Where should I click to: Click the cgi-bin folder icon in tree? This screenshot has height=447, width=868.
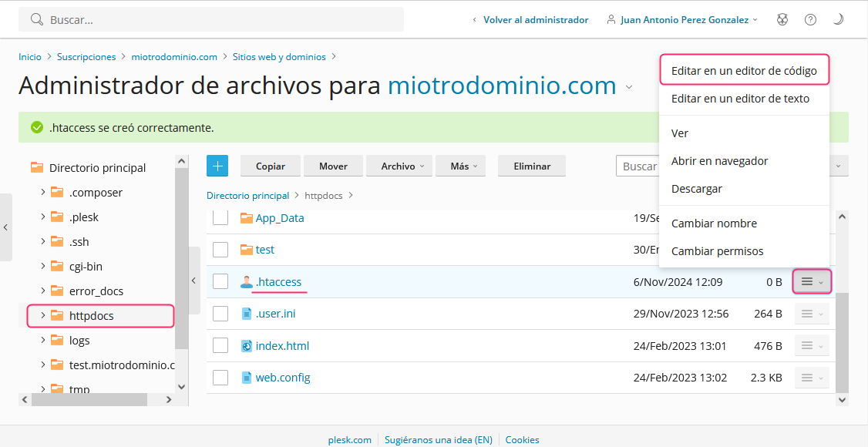tap(57, 266)
